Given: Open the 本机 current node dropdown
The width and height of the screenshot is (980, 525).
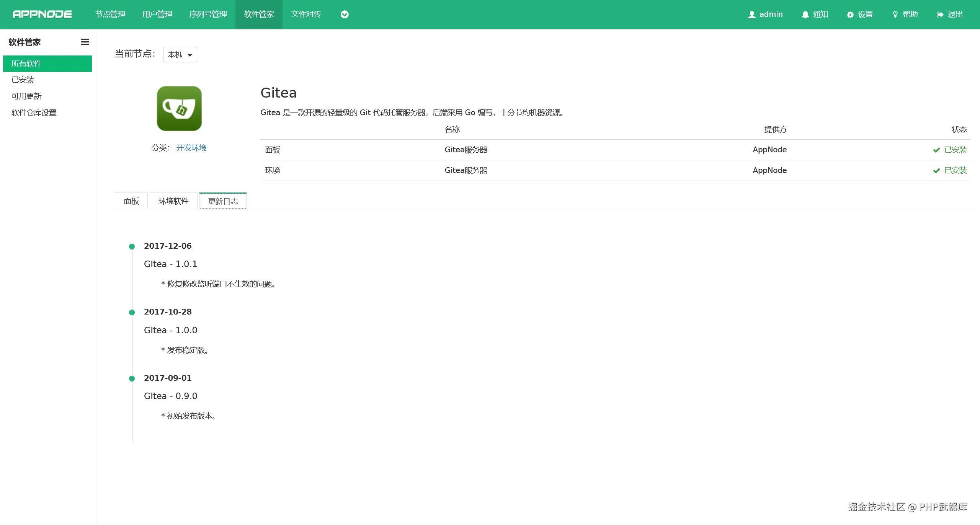Looking at the screenshot, I should point(180,55).
